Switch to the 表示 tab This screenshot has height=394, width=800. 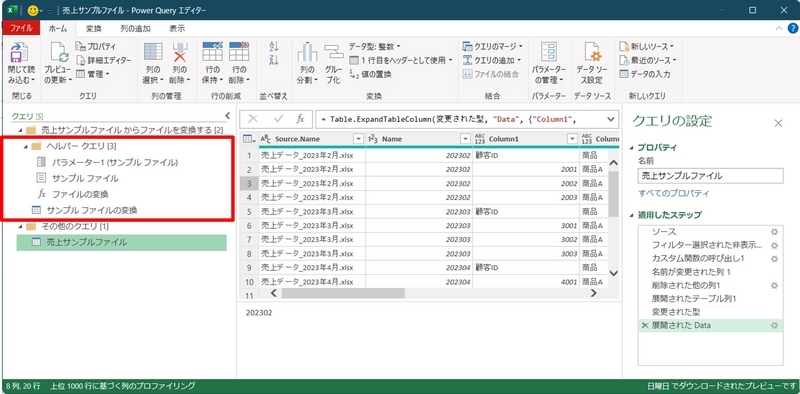(177, 29)
